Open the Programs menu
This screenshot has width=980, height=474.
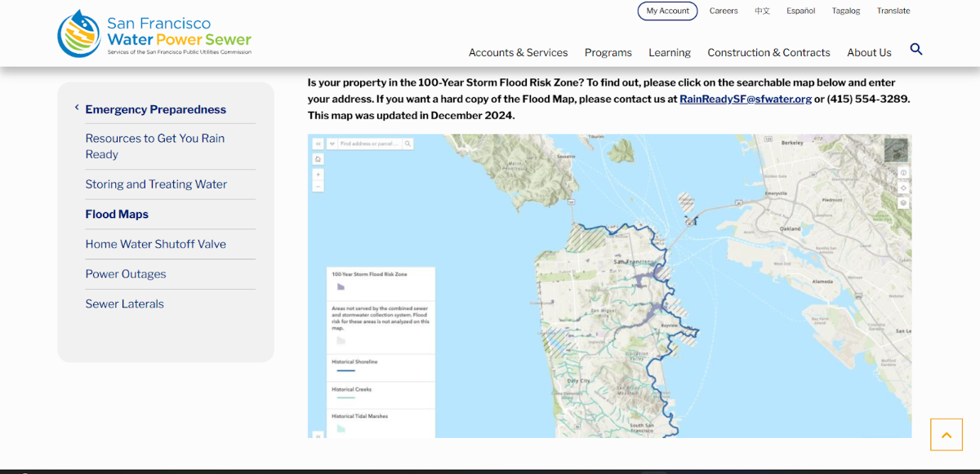tap(608, 52)
